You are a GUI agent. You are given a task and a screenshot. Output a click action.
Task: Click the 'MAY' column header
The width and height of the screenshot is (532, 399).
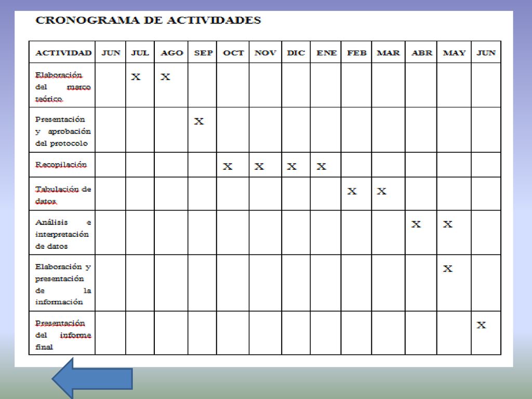coord(454,53)
